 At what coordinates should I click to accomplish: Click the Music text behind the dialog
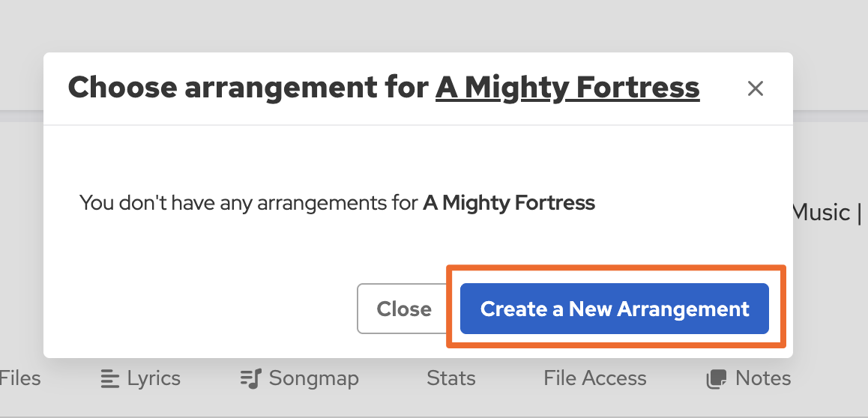pos(820,212)
